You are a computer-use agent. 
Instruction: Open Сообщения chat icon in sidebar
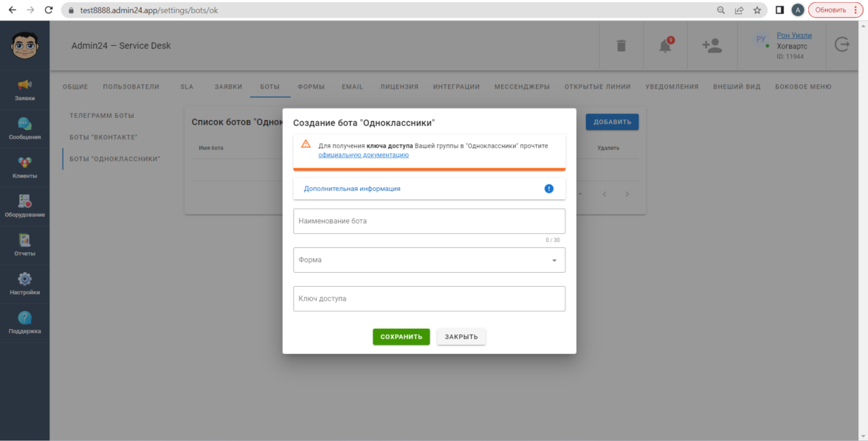(24, 125)
